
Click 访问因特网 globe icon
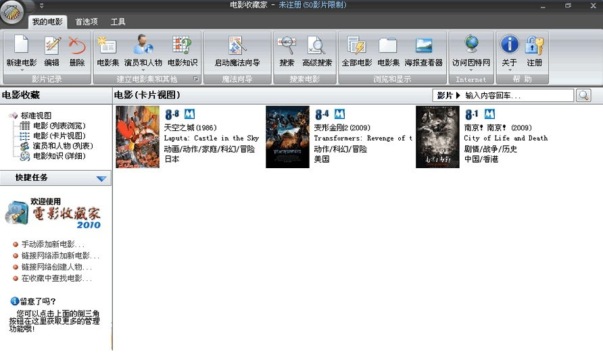(471, 44)
